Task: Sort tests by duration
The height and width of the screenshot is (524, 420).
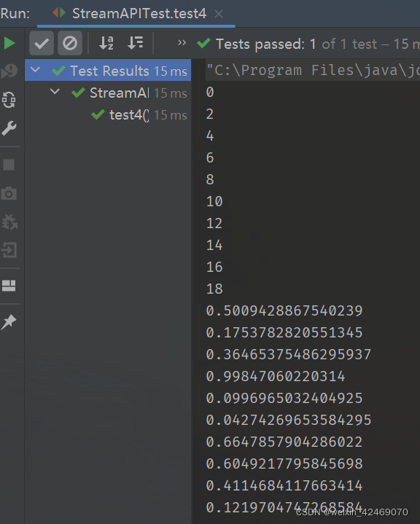Action: [135, 43]
